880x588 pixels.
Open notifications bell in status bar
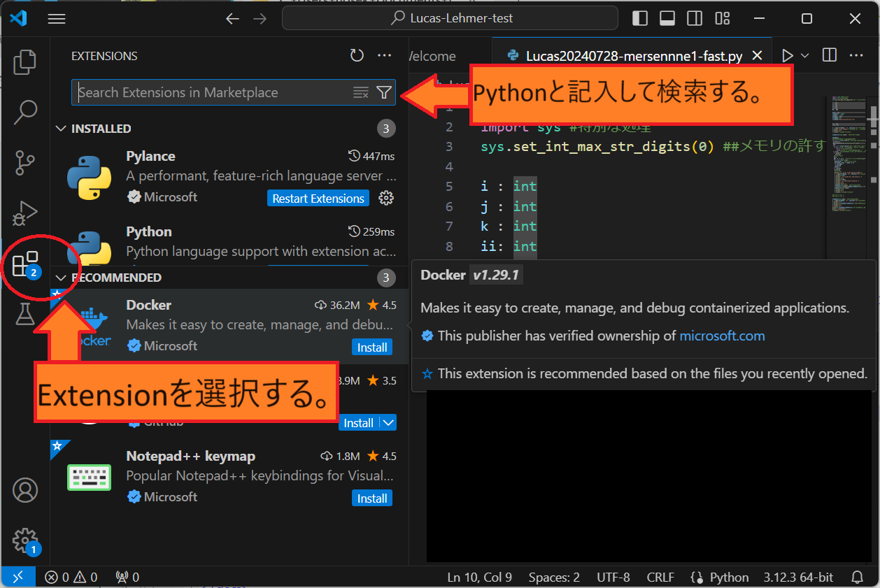coord(857,578)
